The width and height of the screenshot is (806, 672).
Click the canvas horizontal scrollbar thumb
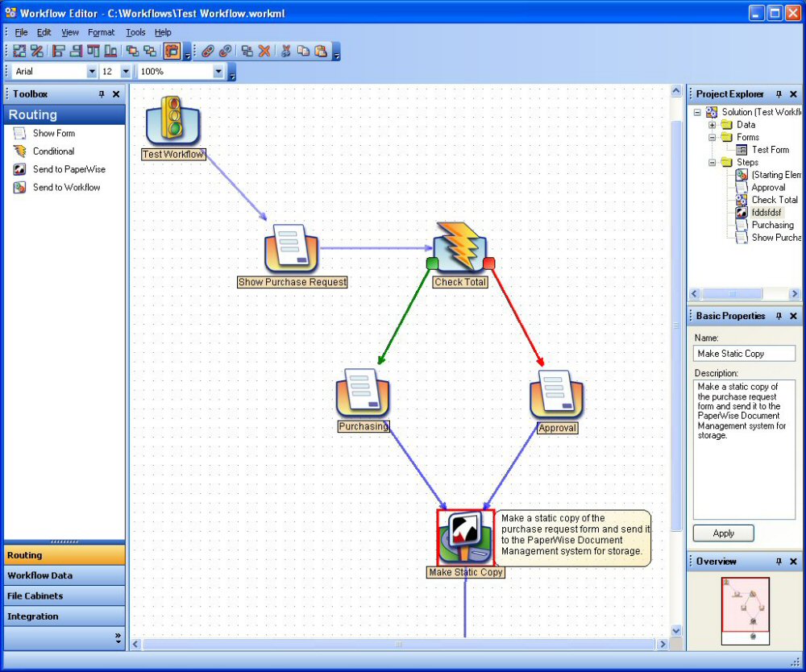pos(398,645)
